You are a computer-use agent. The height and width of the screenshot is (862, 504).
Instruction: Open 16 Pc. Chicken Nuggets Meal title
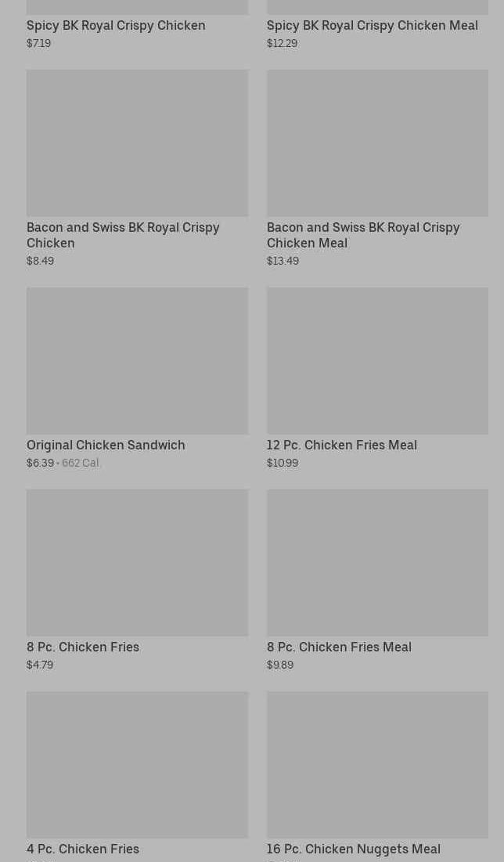point(353,849)
